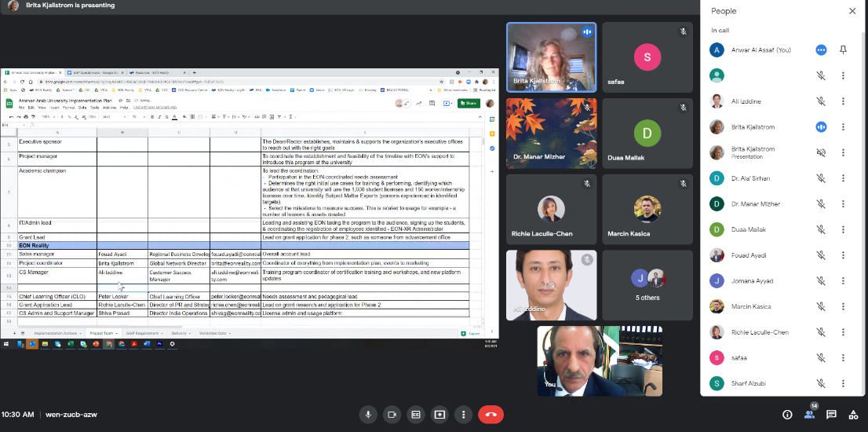Turn off your camera in the bottom bar
The image size is (868, 432).
(392, 414)
